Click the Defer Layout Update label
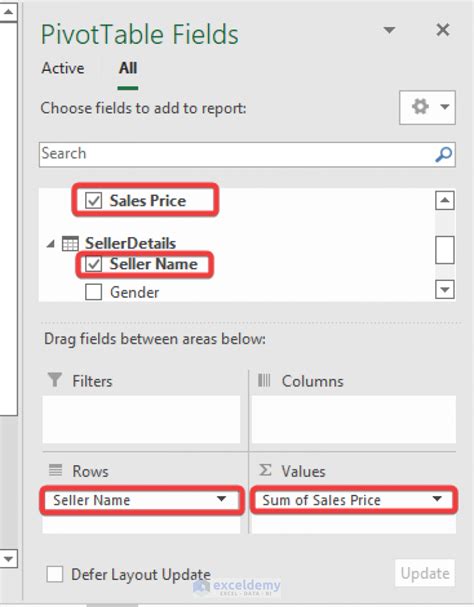Image resolution: width=474 pixels, height=607 pixels. (141, 574)
